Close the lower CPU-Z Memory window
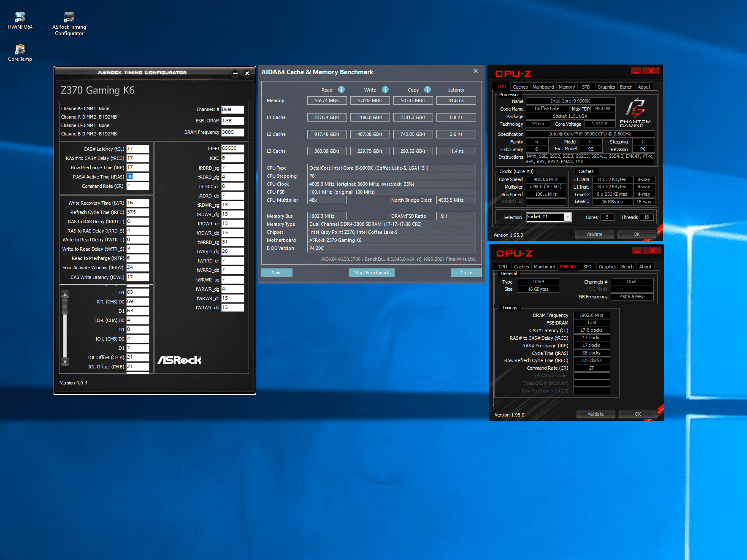 pyautogui.click(x=652, y=251)
